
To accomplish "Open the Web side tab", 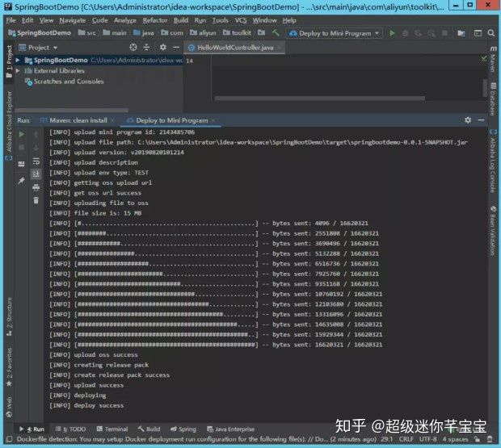I will [x=9, y=407].
